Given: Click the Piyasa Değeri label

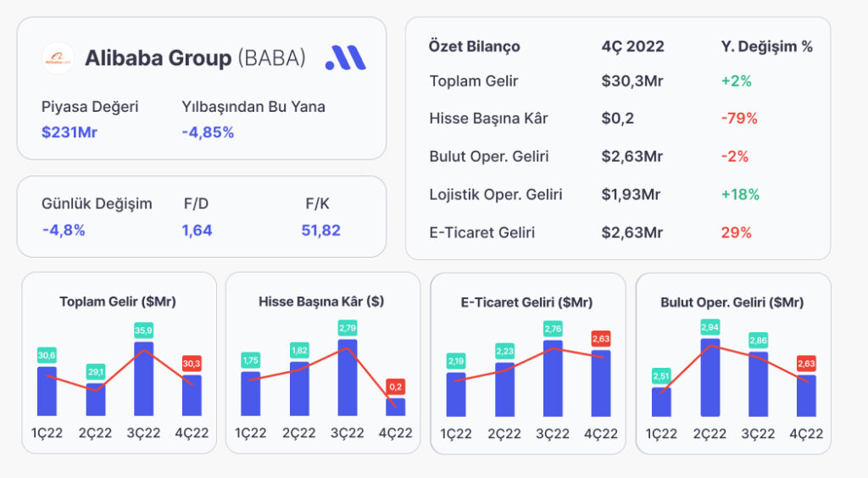Looking at the screenshot, I should pos(90,107).
